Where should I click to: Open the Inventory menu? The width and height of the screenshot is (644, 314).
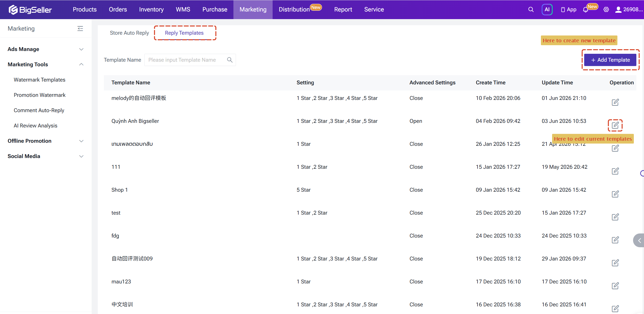click(151, 9)
